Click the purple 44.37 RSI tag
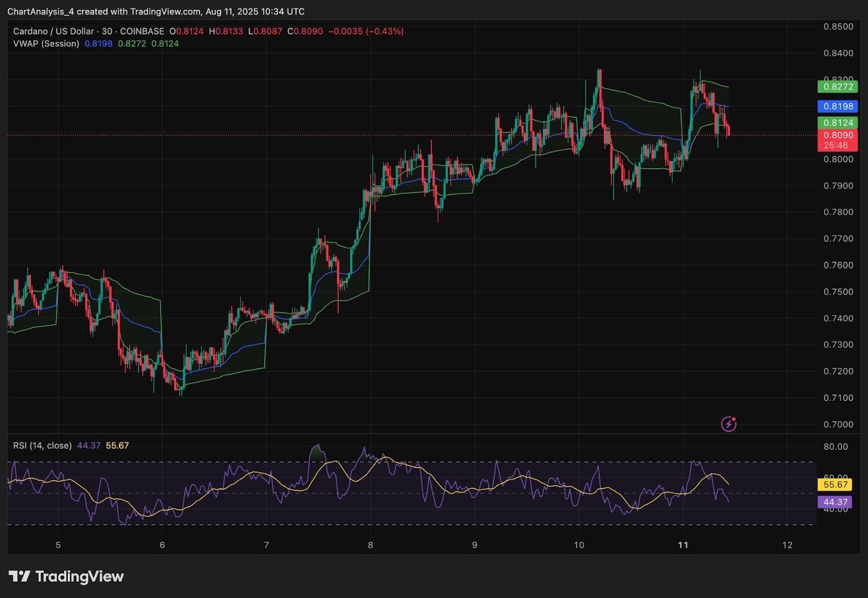 [x=834, y=502]
